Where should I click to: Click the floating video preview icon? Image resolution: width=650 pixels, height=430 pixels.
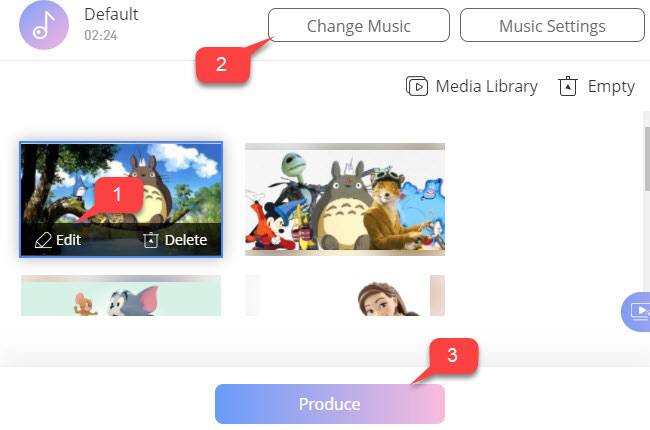click(x=637, y=311)
